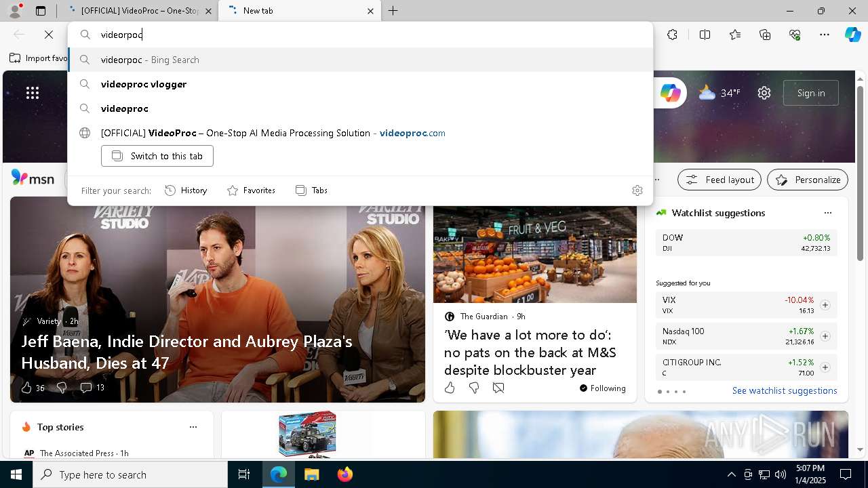
Task: Filter search by History
Action: pos(186,190)
